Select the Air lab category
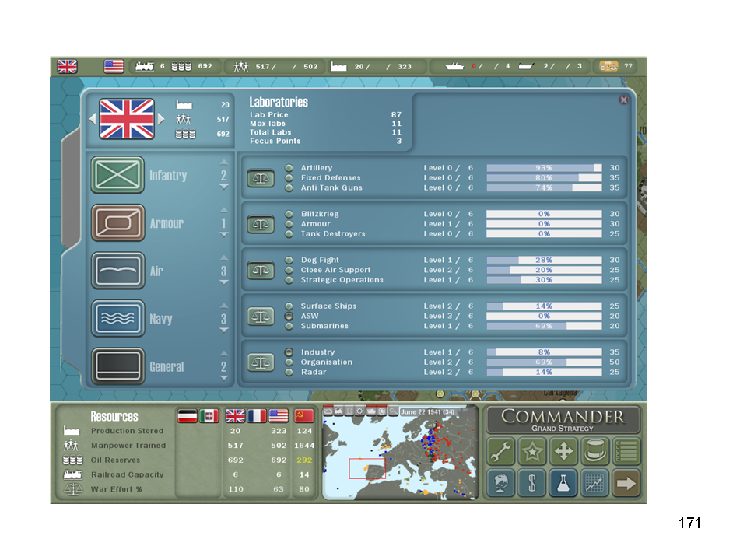This screenshot has height=560, width=747. click(x=118, y=271)
